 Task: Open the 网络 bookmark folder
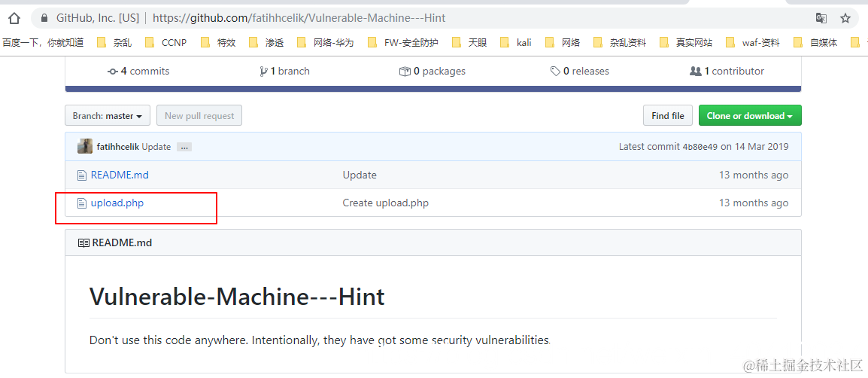(x=563, y=43)
